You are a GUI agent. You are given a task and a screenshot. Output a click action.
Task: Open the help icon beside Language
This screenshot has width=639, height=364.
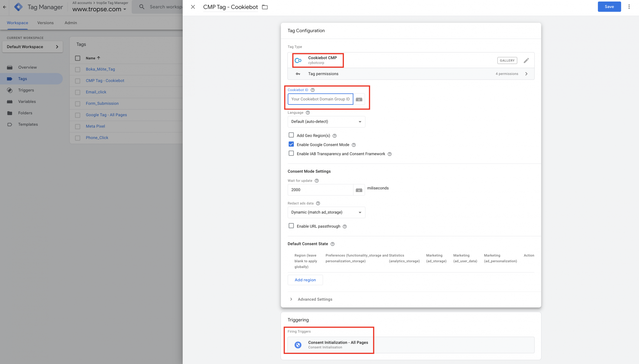coord(308,113)
